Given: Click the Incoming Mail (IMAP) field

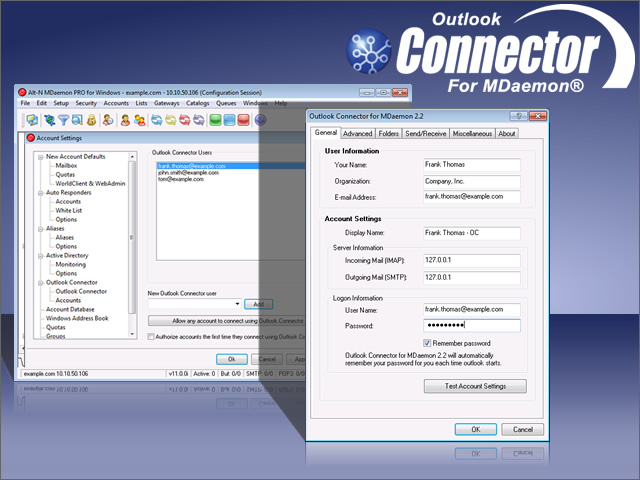Looking at the screenshot, I should click(471, 260).
